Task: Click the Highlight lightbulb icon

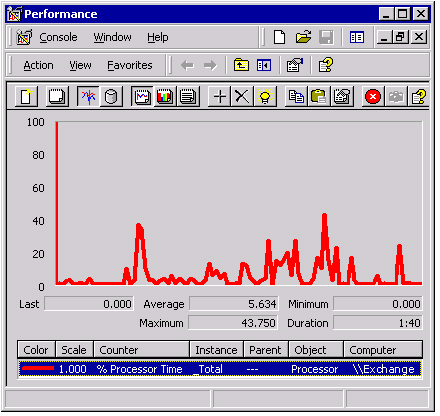Action: pos(265,97)
